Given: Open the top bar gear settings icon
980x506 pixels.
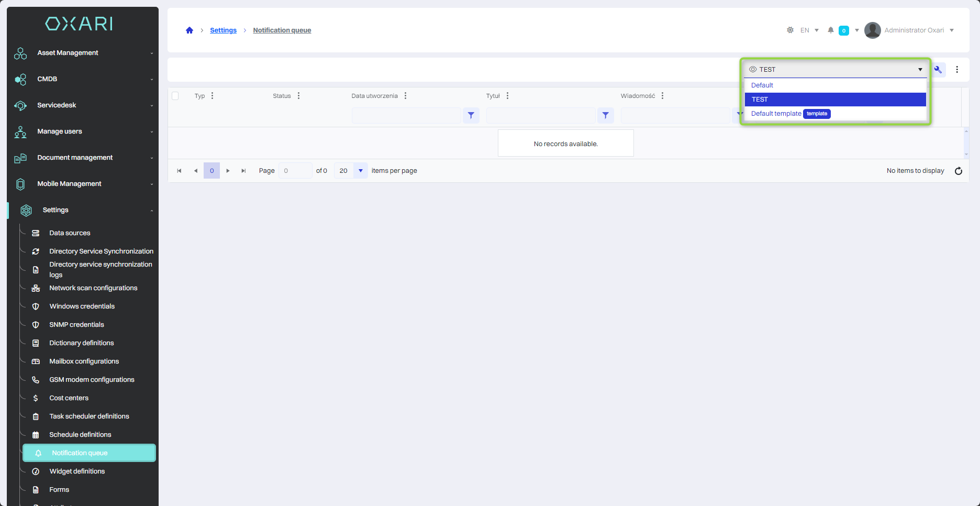Looking at the screenshot, I should [x=790, y=30].
